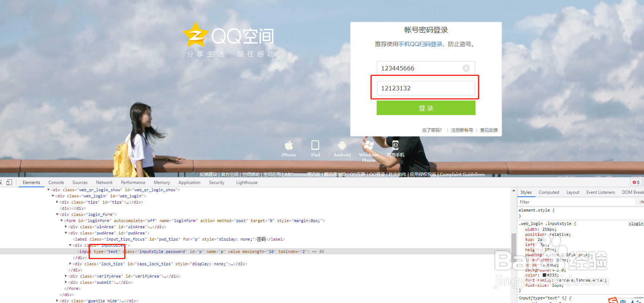Switch to the Elements tab
Screen dimensions: 644x303
pyautogui.click(x=31, y=183)
